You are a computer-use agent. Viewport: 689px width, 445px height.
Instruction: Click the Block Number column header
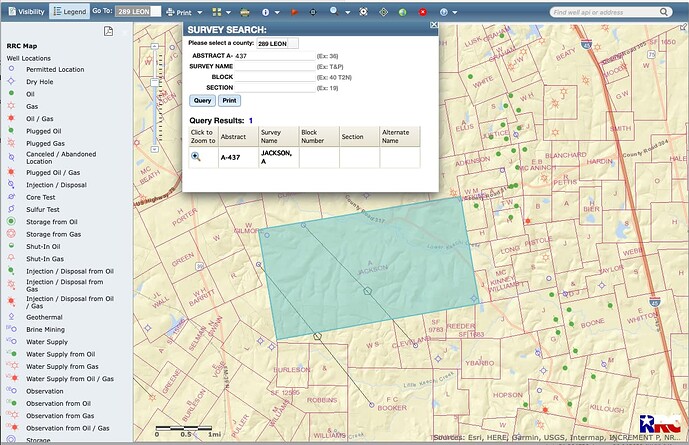pos(319,137)
